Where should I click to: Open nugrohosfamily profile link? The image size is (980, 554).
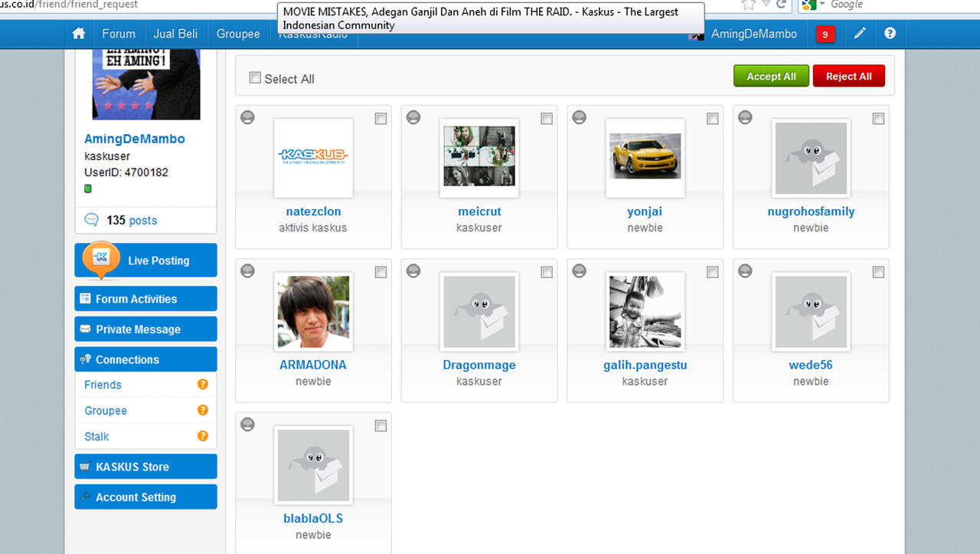tap(811, 211)
